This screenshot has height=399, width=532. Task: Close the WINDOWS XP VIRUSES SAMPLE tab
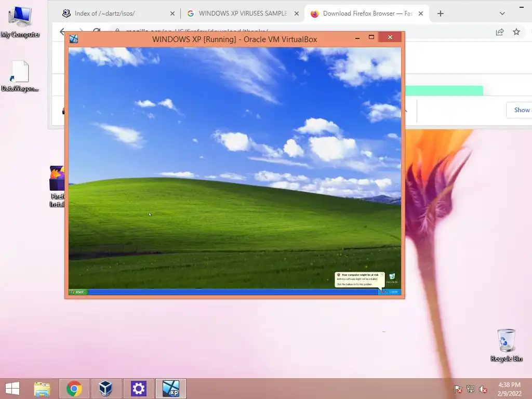point(297,14)
